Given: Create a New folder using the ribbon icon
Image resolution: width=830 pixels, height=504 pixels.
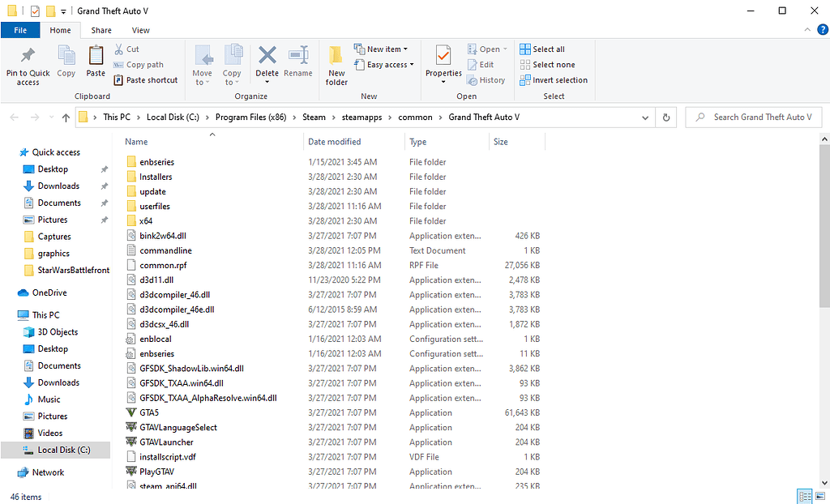Looking at the screenshot, I should (x=336, y=65).
